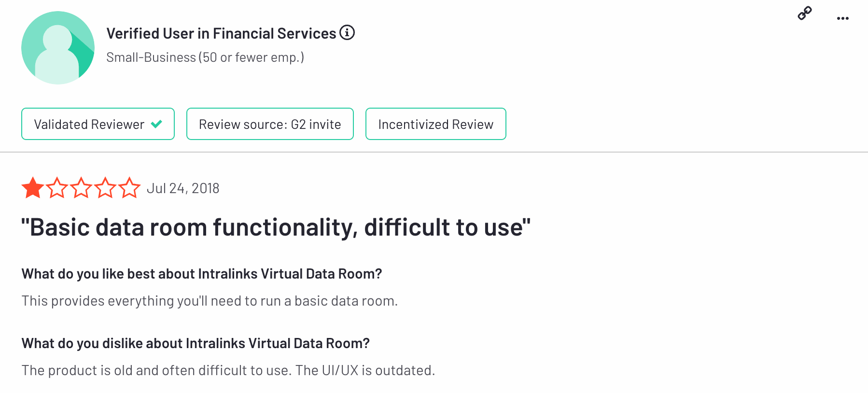Click the Incentivized Review badge
The image size is (868, 393).
tap(435, 124)
